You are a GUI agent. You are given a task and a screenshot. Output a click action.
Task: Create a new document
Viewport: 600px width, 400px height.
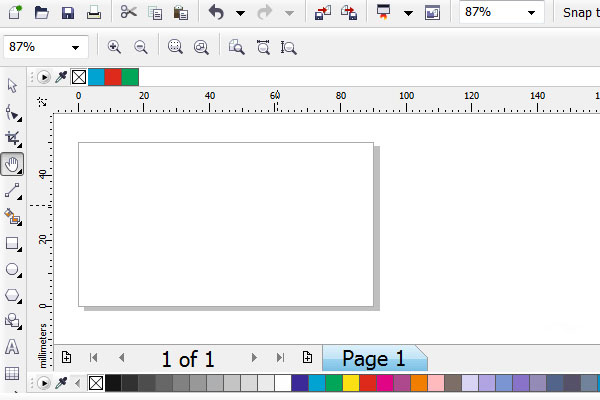coord(15,12)
